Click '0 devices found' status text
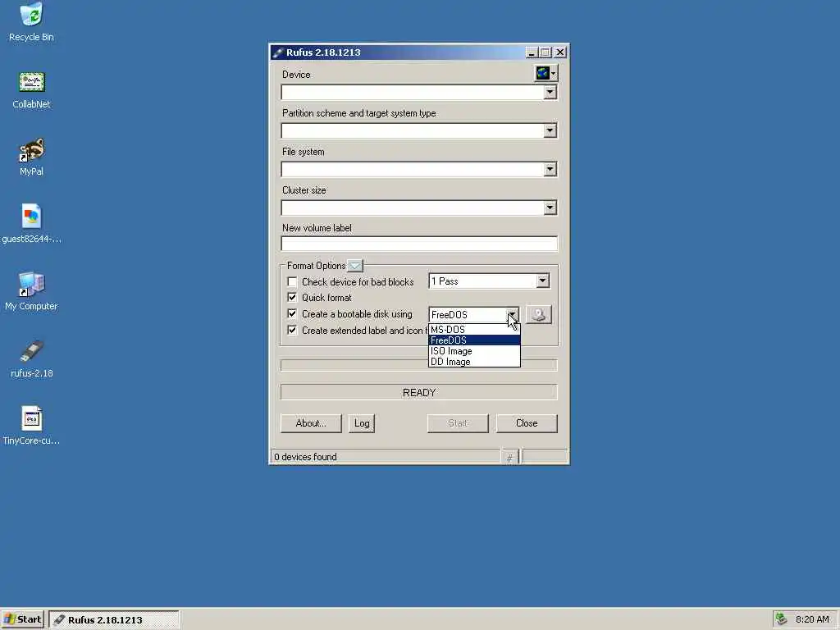 [305, 457]
